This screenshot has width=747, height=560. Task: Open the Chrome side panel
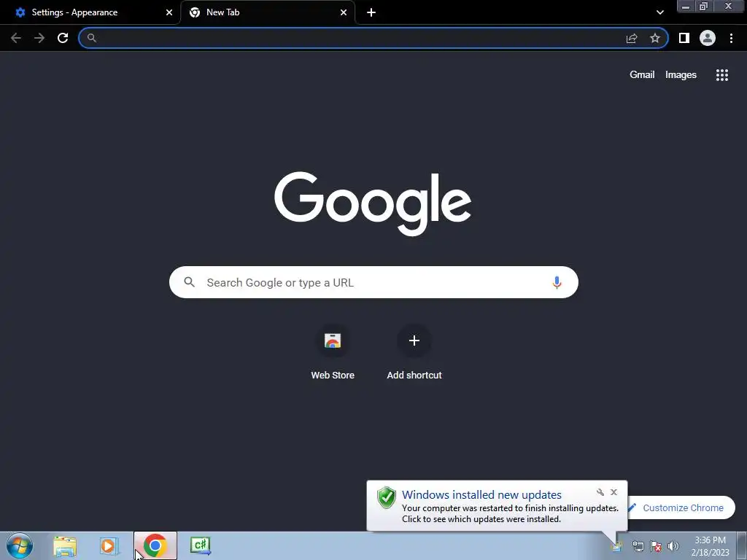[x=684, y=38]
